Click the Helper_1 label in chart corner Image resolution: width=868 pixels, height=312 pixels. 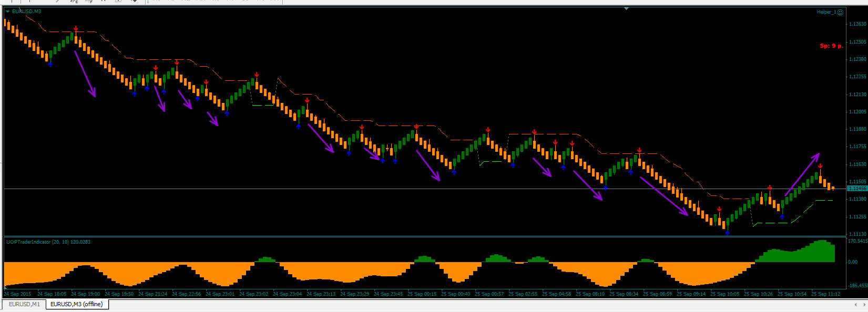pyautogui.click(x=826, y=12)
